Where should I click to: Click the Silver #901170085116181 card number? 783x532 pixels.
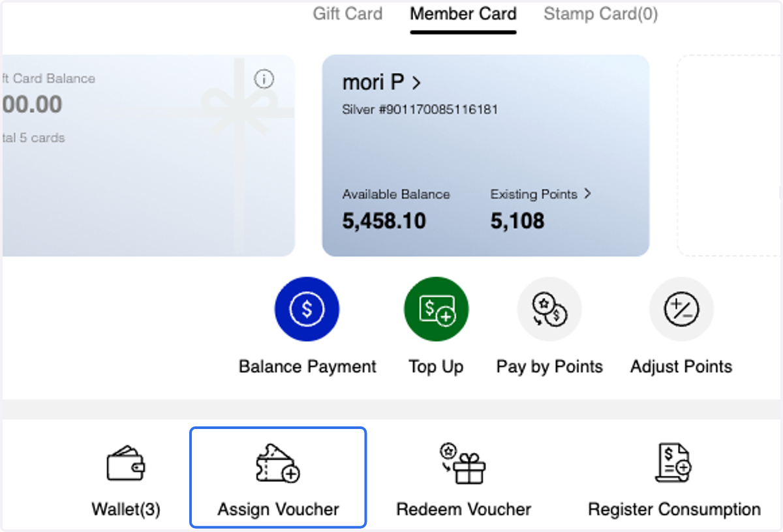(420, 110)
